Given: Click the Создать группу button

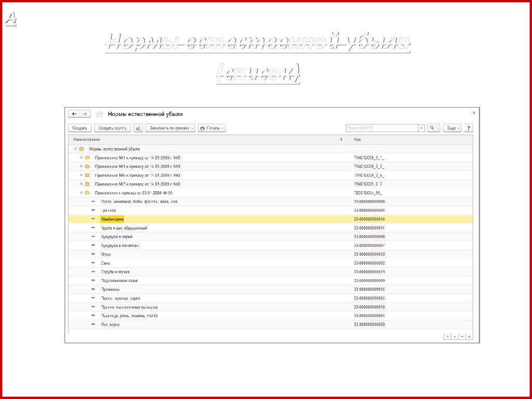Looking at the screenshot, I should tap(112, 128).
